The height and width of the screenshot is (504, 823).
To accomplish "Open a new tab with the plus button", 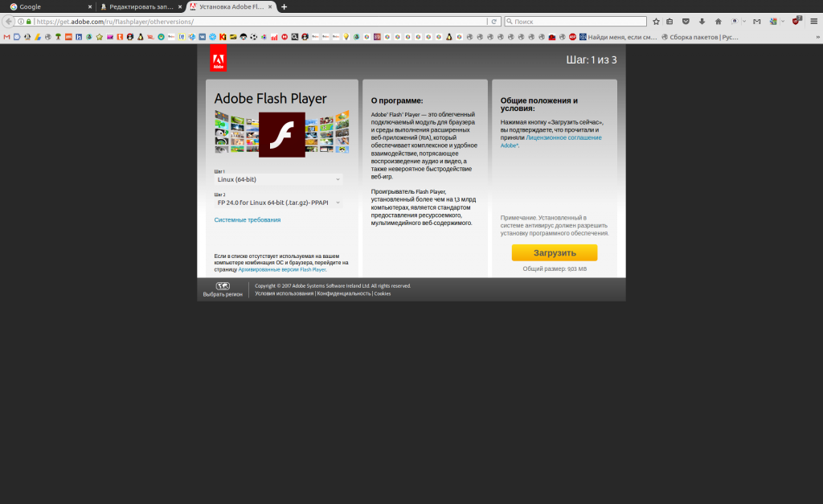I will (284, 6).
